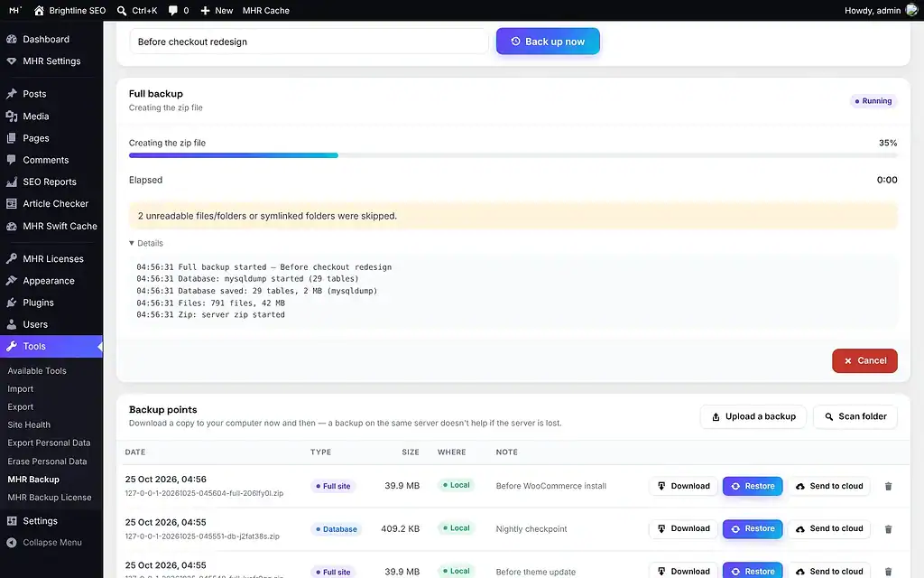Screen dimensions: 924x578
Task: Click the Plugins sidebar icon
Action: [x=11, y=303]
